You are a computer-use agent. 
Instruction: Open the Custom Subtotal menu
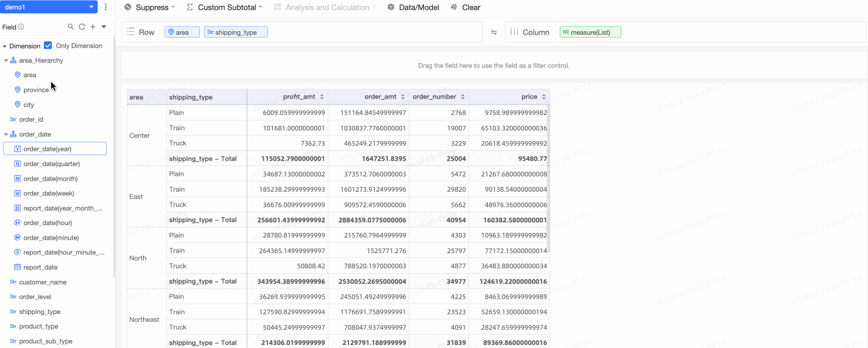click(224, 7)
